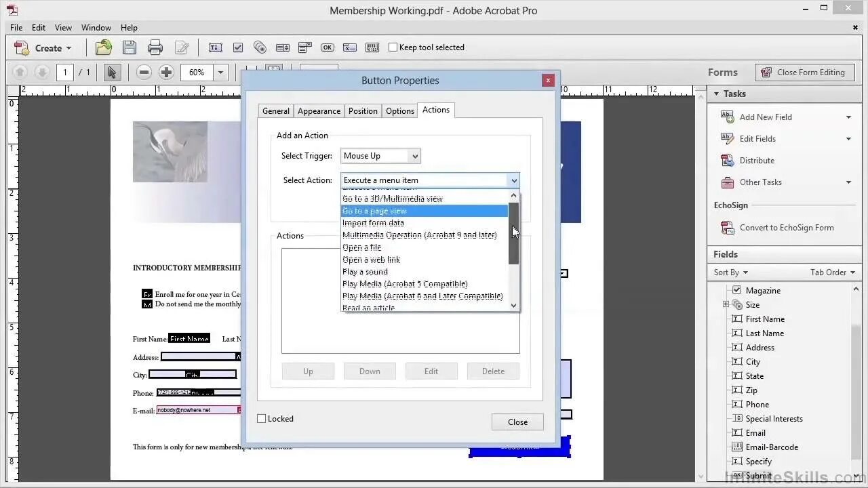Screen dimensions: 868x488
Task: Click the Close Form Editing button
Action: click(x=804, y=73)
